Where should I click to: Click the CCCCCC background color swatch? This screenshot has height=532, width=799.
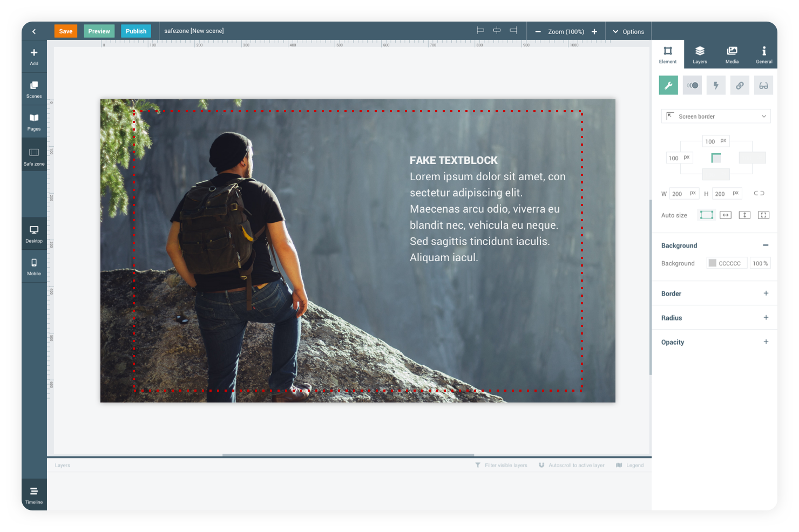coord(713,263)
